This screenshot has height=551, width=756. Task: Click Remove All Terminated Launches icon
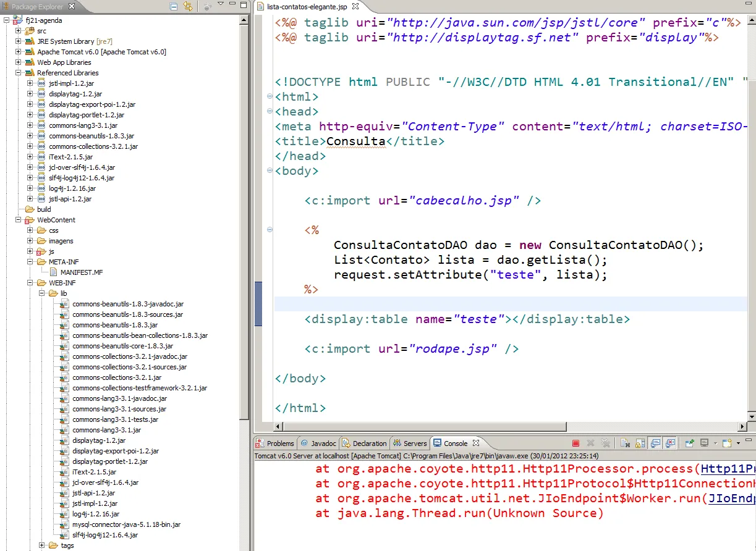pos(605,443)
